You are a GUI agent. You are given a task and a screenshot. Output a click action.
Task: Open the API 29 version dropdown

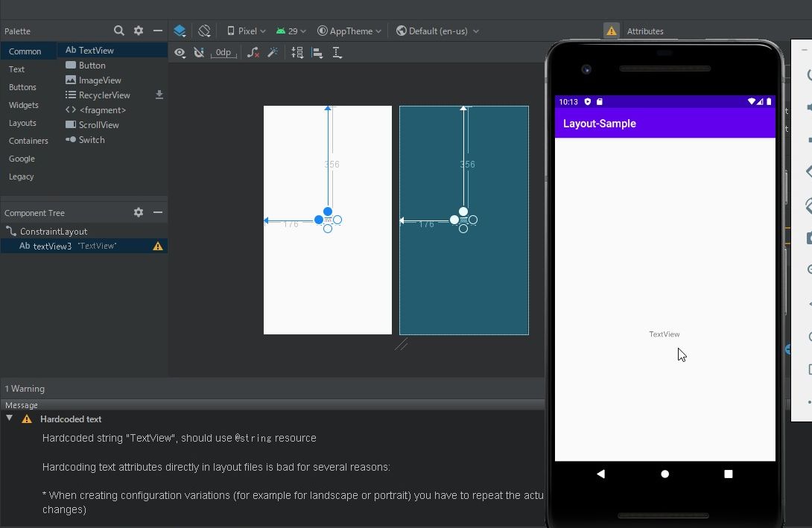(291, 31)
